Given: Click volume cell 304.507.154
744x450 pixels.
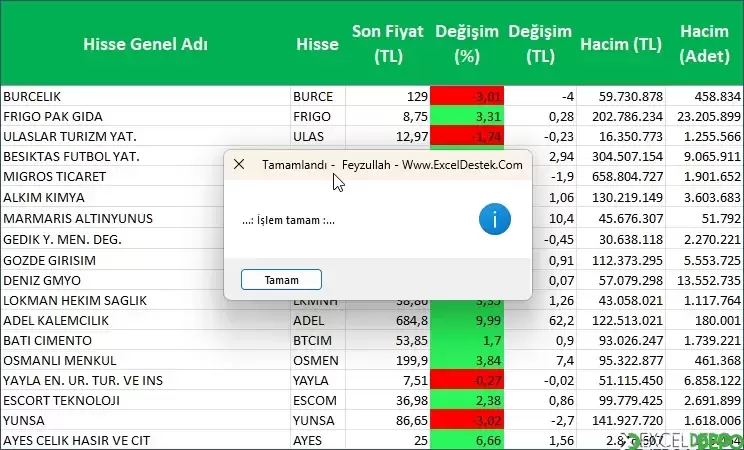Looking at the screenshot, I should point(621,156).
